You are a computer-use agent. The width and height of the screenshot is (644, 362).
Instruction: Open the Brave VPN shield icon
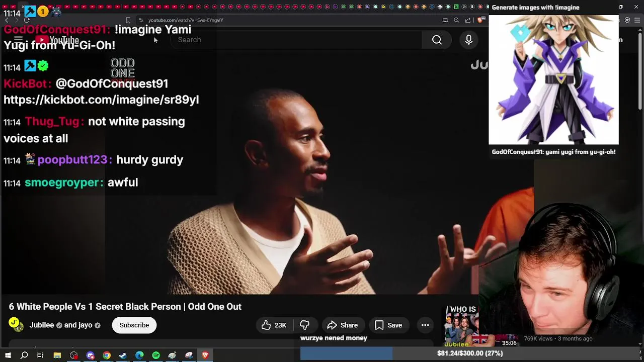pyautogui.click(x=627, y=20)
